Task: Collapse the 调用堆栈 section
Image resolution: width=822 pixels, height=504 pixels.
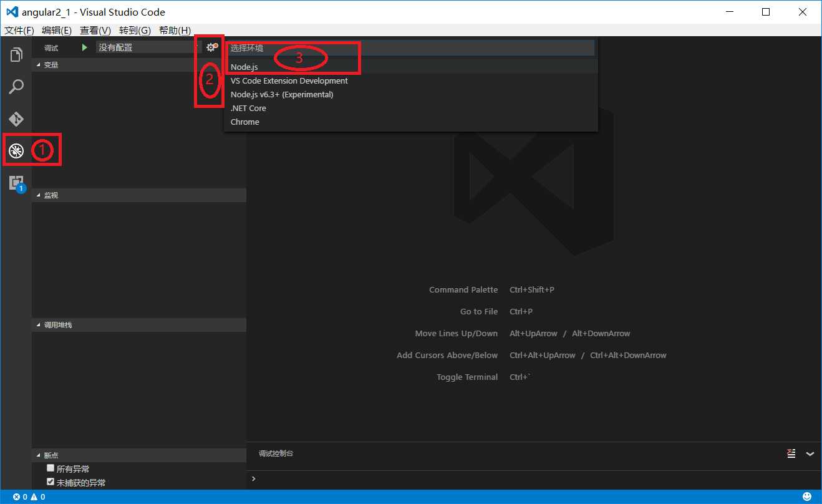Action: [x=139, y=325]
